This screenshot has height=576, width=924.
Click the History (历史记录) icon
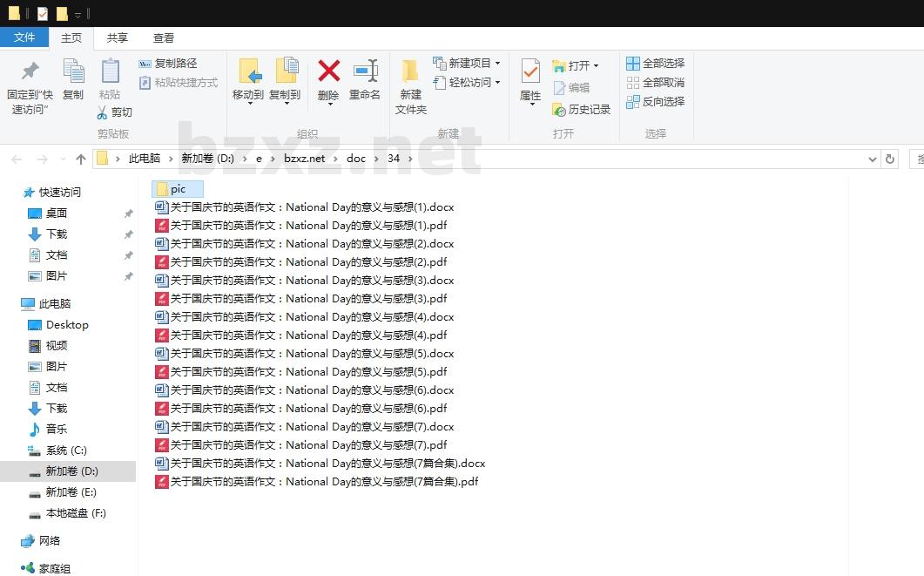click(x=559, y=110)
